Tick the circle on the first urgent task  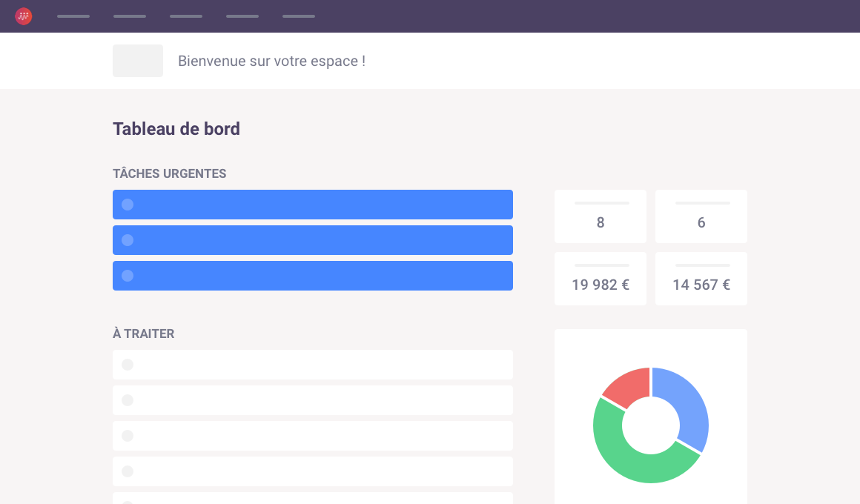128,205
